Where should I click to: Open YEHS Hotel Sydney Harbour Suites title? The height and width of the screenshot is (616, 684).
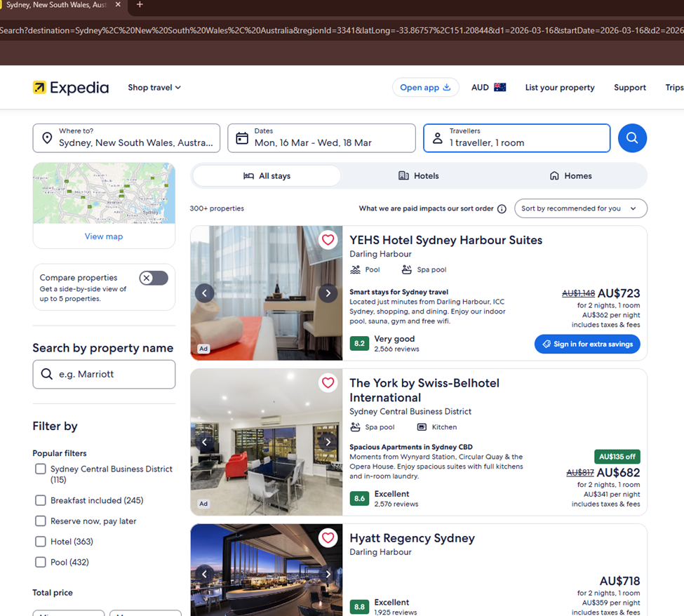(445, 241)
